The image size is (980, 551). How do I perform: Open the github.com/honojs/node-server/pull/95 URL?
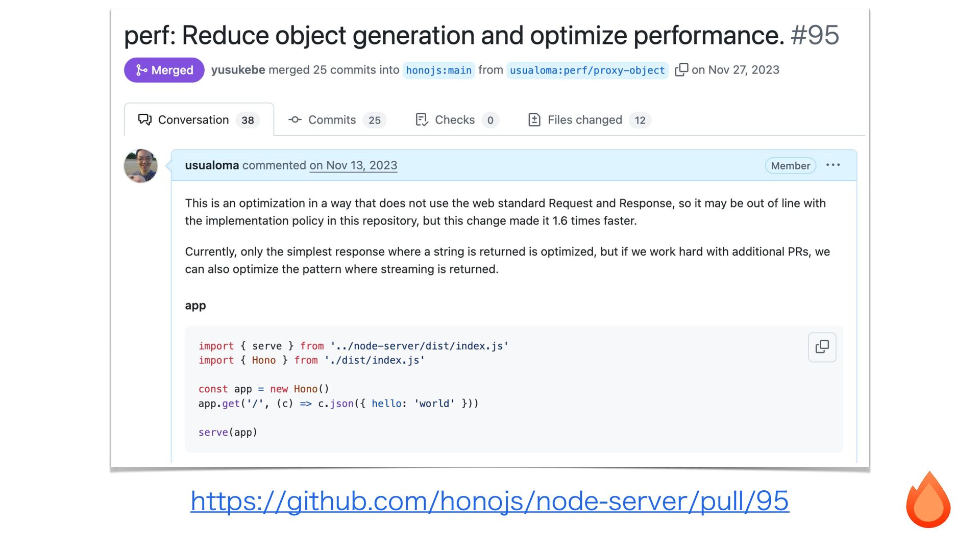click(x=489, y=501)
